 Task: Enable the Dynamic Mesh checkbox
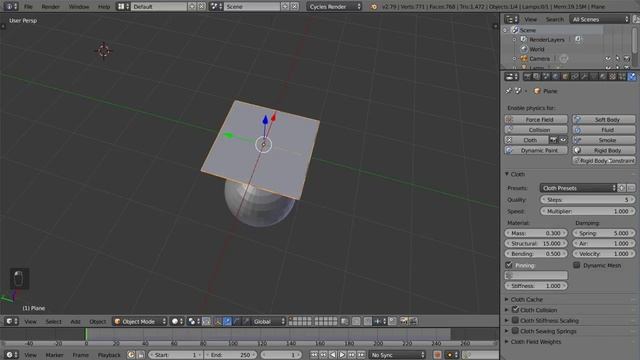pyautogui.click(x=576, y=265)
